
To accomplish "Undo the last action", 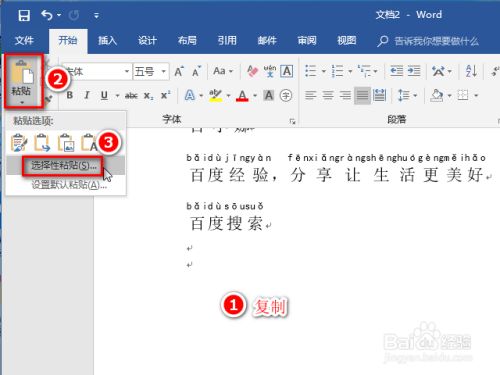I will 47,15.
